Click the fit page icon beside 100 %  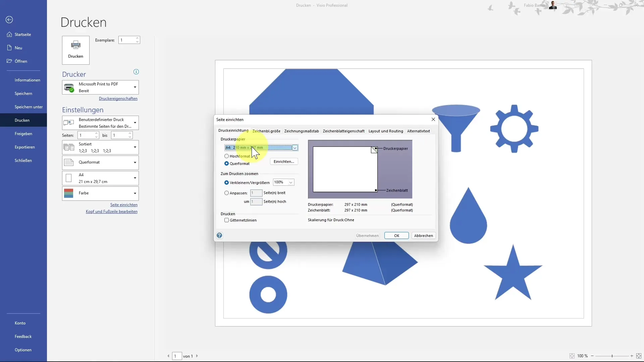(572, 356)
